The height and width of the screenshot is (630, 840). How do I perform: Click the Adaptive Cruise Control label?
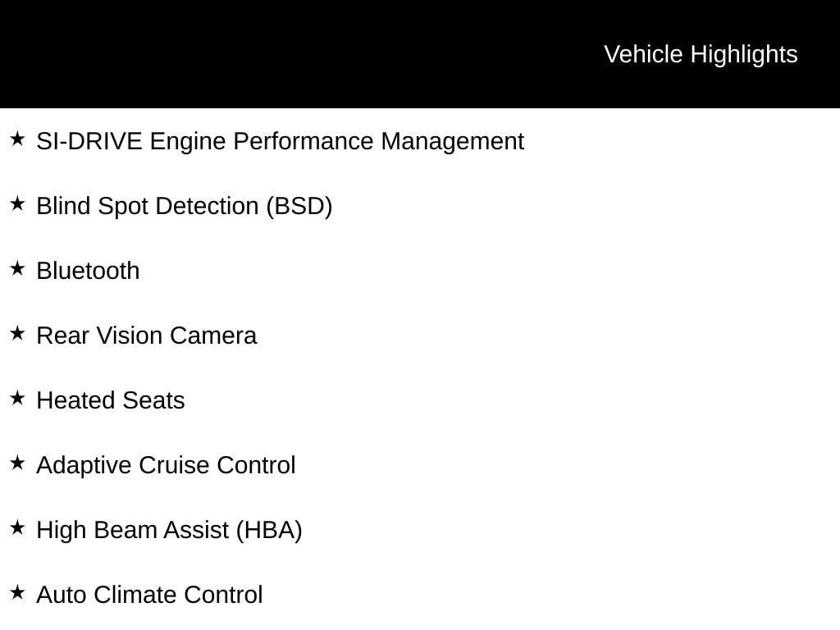166,465
